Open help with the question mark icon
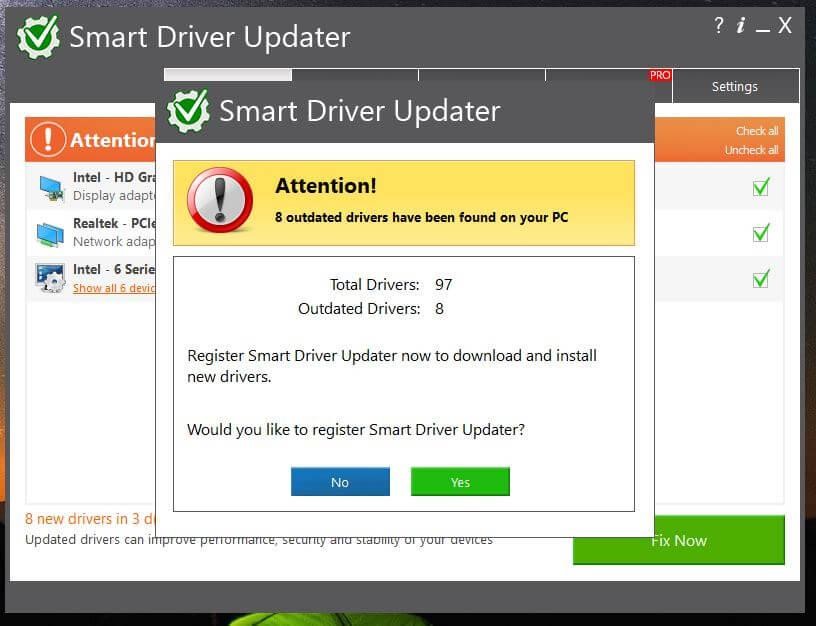Image resolution: width=816 pixels, height=626 pixels. click(x=719, y=25)
